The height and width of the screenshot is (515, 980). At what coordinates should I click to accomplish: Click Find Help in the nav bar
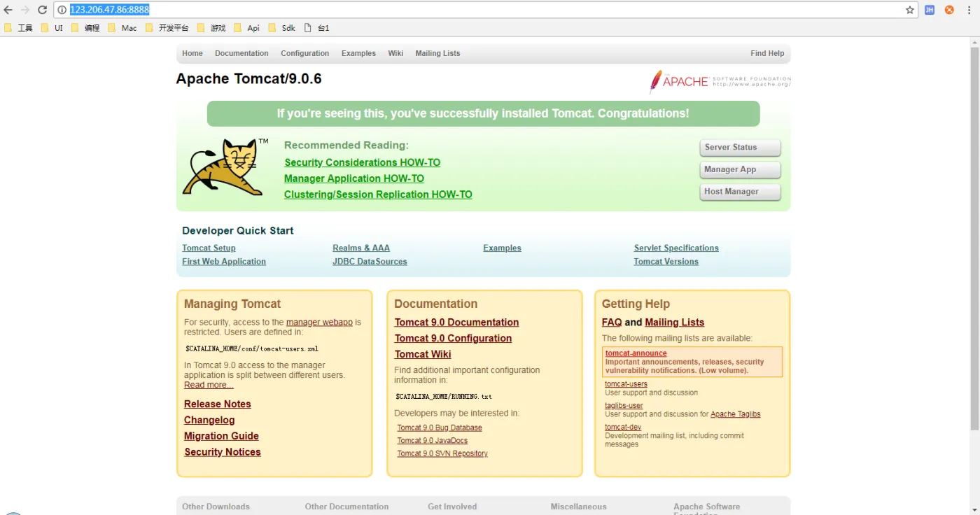pyautogui.click(x=767, y=53)
